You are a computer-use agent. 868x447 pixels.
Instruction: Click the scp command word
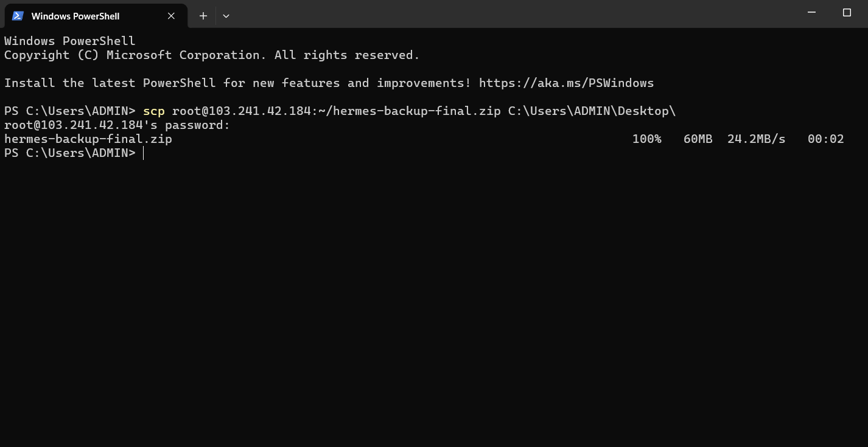(153, 111)
